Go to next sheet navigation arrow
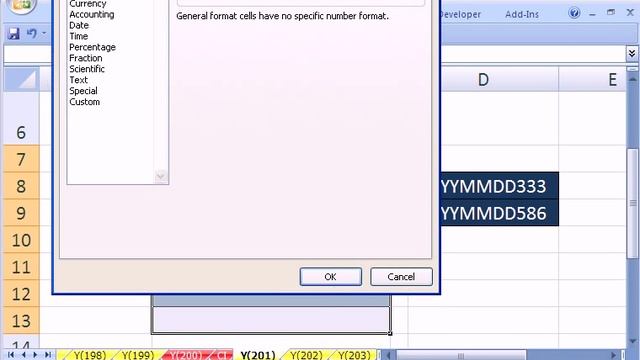 point(35,355)
